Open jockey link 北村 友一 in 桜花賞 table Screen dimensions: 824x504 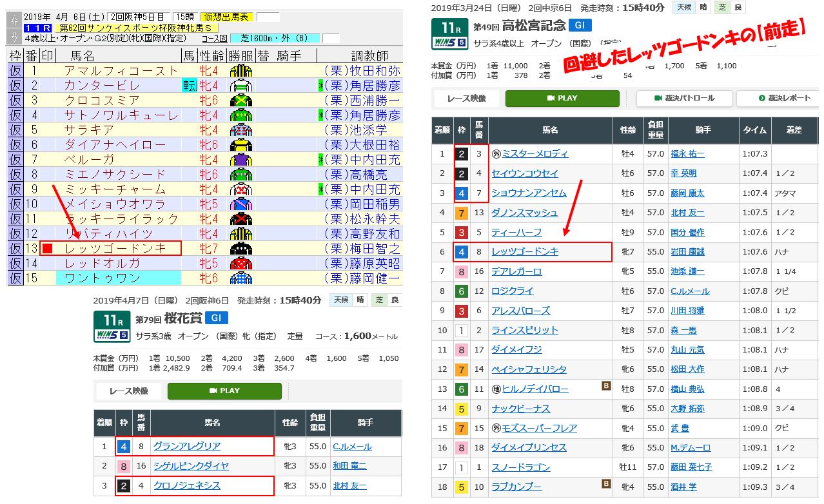tap(350, 485)
